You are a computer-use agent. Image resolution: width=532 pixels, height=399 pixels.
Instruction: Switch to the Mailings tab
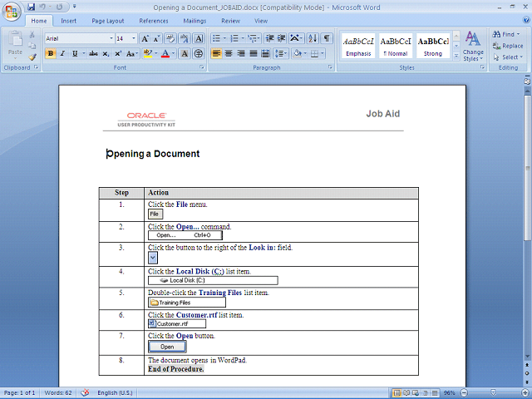(x=195, y=21)
